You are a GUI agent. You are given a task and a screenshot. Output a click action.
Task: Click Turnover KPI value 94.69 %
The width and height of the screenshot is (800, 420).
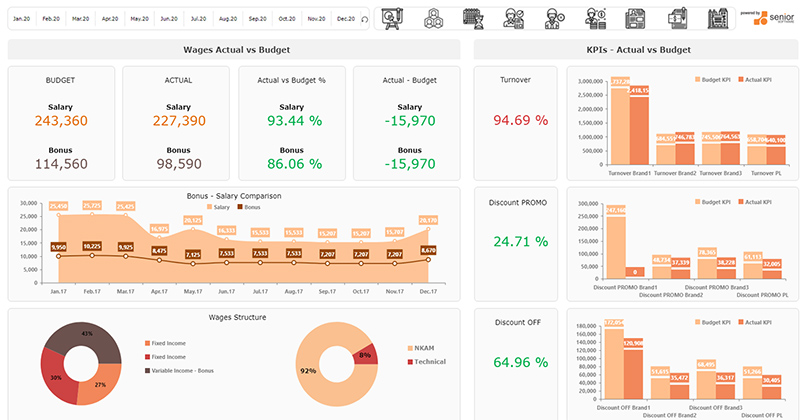point(520,120)
